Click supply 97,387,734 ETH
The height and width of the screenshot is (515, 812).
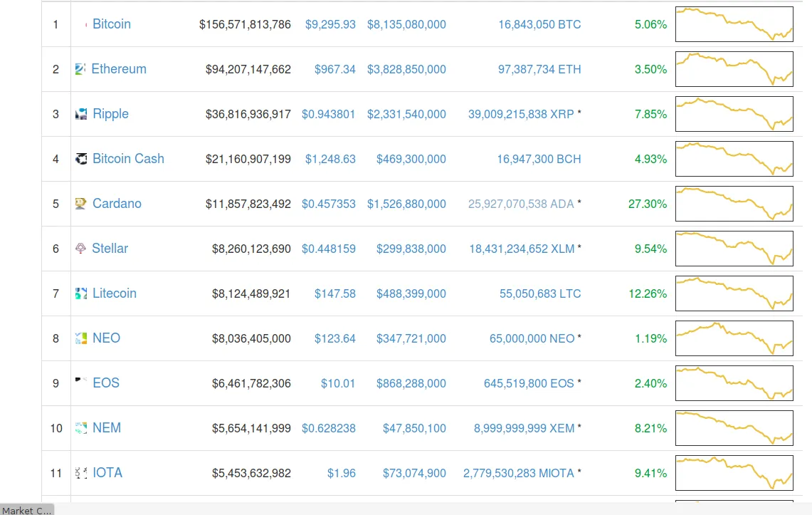(x=539, y=69)
